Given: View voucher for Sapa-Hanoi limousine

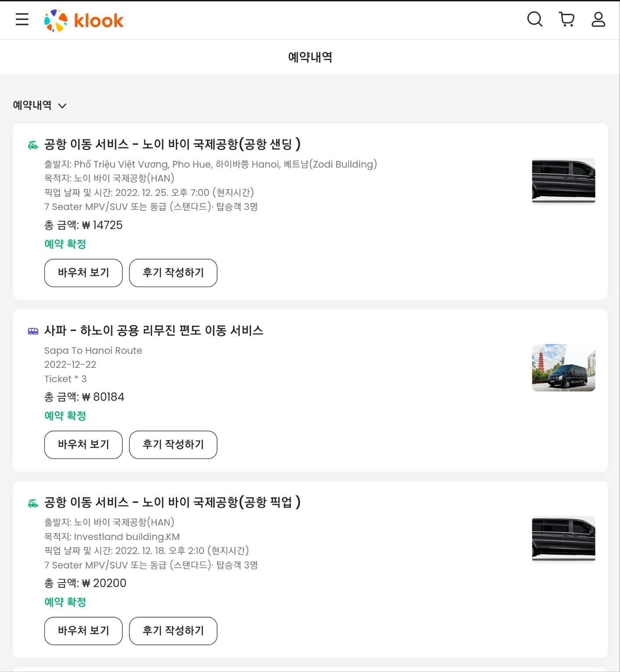Looking at the screenshot, I should coord(83,444).
